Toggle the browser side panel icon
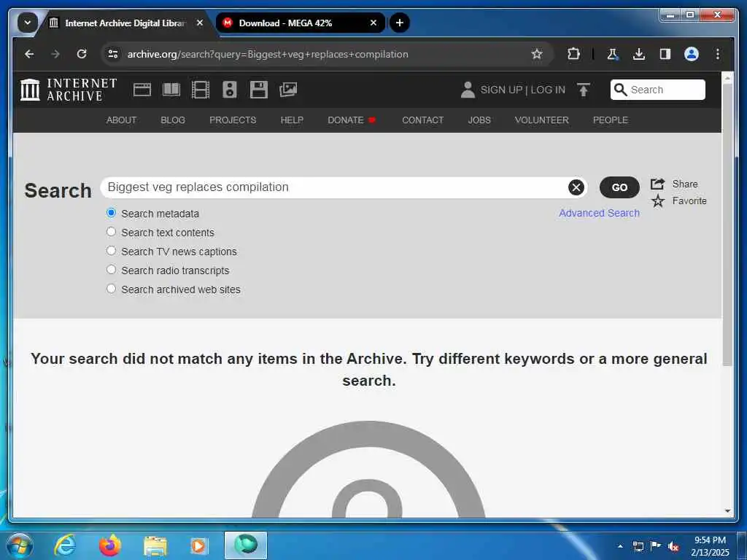 [x=665, y=54]
